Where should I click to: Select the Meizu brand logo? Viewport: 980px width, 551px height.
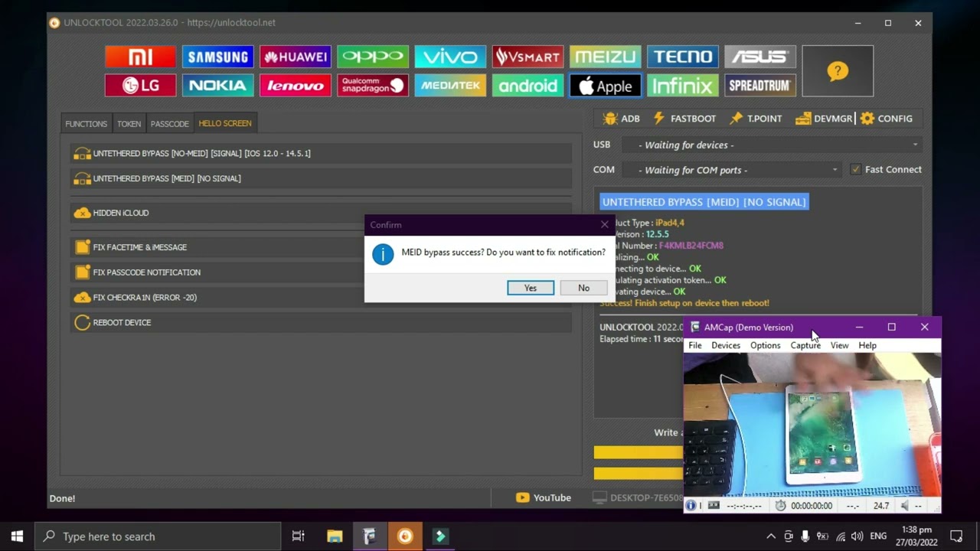[x=605, y=57]
